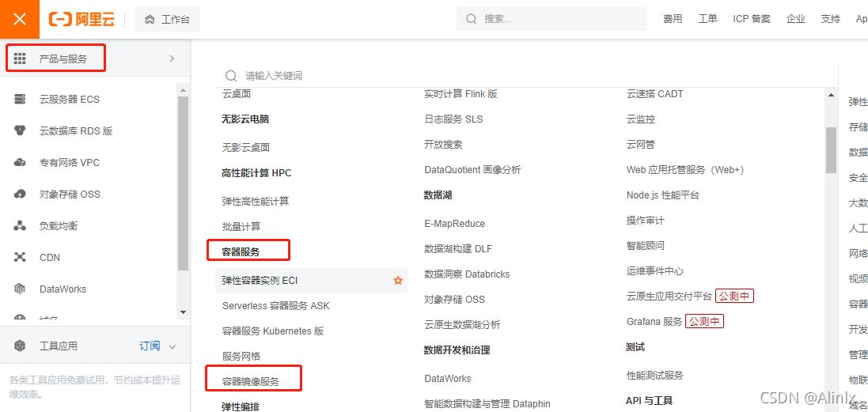Click the CDN sidebar icon

coord(20,257)
